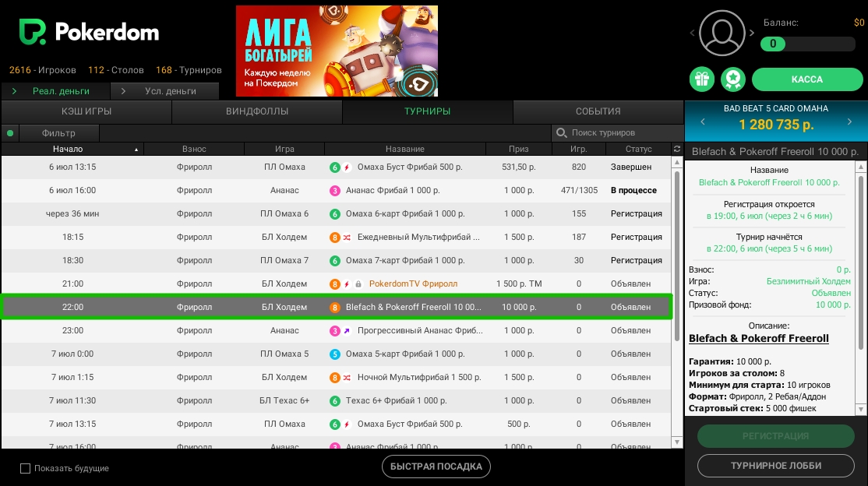This screenshot has width=868, height=486.
Task: Enable the Показать будущие checkbox
Action: [25, 468]
